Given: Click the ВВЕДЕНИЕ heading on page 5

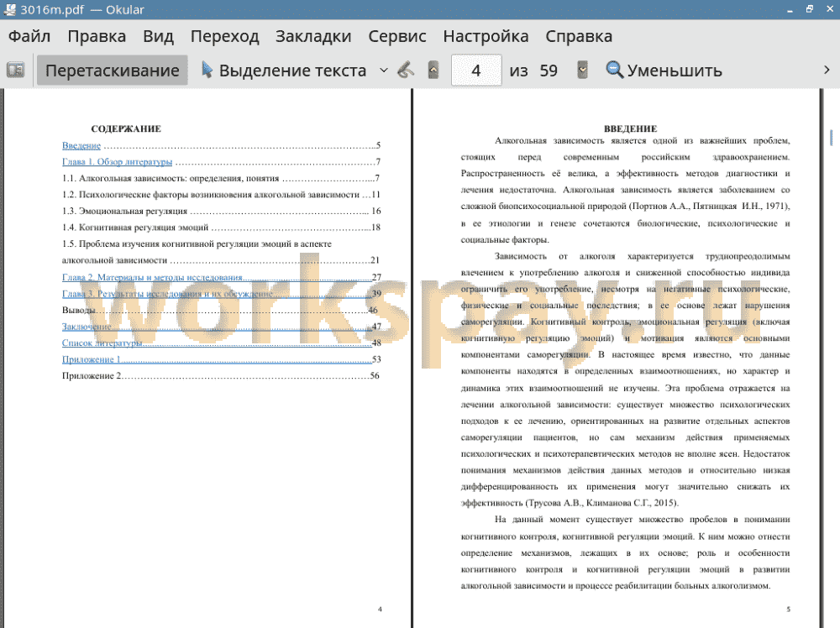Looking at the screenshot, I should [631, 129].
